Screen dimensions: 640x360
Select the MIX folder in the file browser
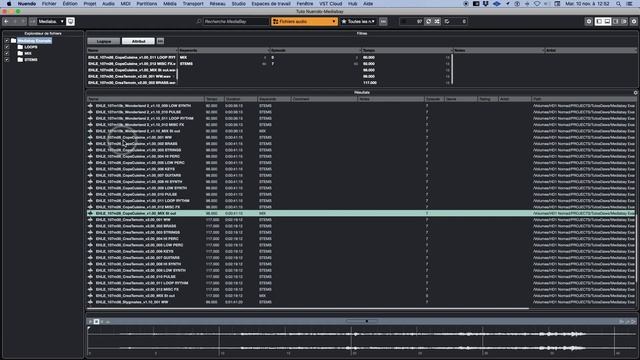pyautogui.click(x=28, y=53)
